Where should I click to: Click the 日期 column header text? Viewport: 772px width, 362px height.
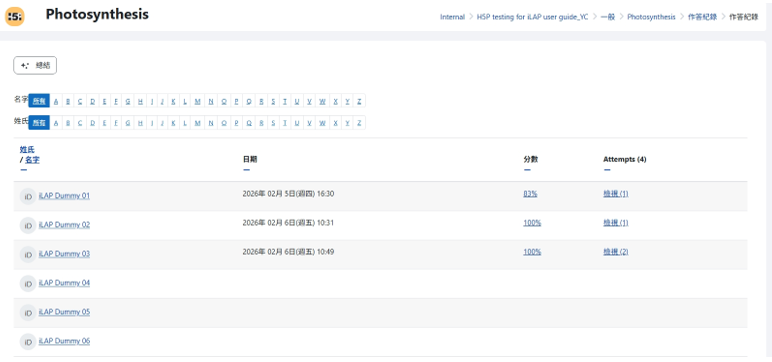pyautogui.click(x=250, y=160)
